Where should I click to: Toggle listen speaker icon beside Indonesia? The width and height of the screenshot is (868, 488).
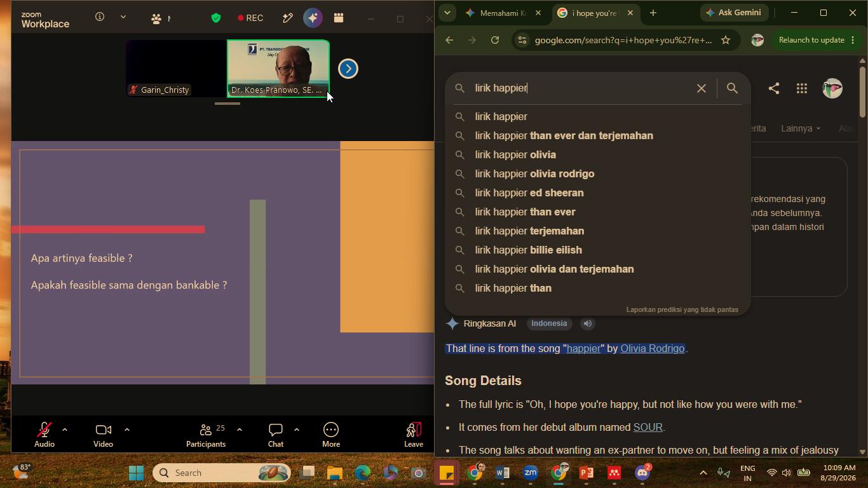pyautogui.click(x=588, y=323)
